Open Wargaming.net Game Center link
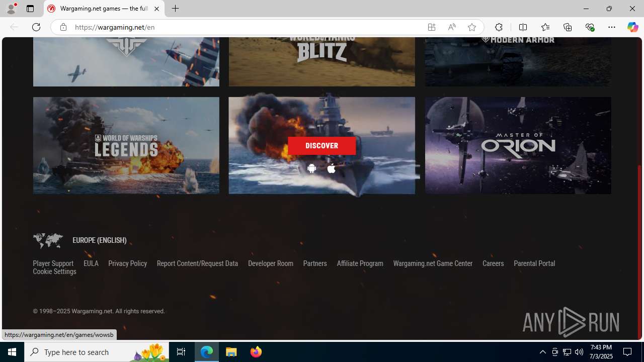Viewport: 644px width, 362px height. pos(433,263)
